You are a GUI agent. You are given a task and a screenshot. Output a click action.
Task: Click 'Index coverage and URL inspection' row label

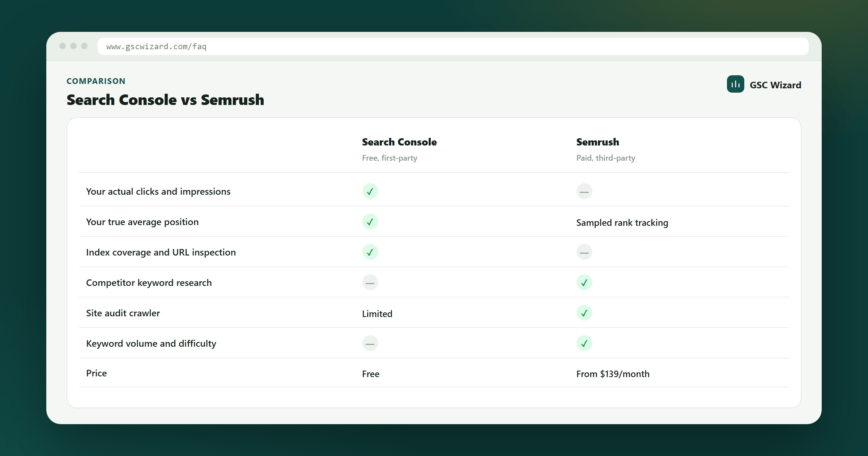(x=161, y=252)
